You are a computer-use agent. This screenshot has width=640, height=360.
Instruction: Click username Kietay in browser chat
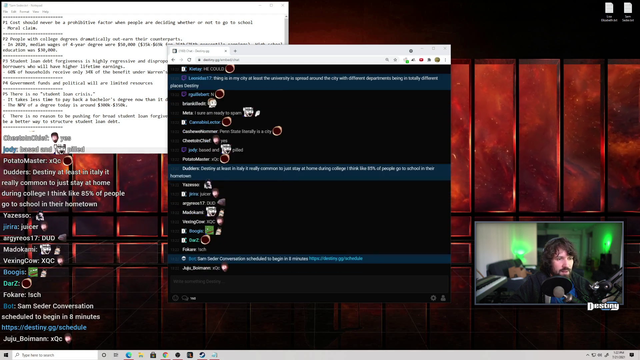coord(195,69)
